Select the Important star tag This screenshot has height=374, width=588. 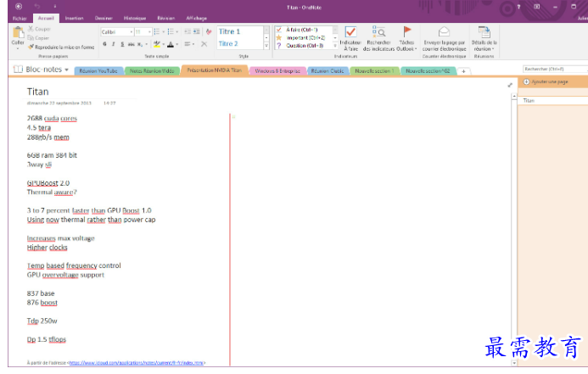coord(278,37)
